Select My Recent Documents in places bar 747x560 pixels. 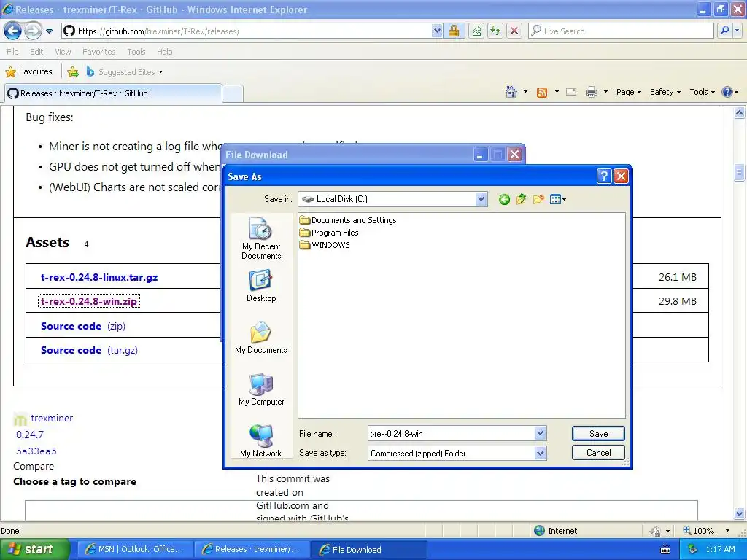coord(261,239)
